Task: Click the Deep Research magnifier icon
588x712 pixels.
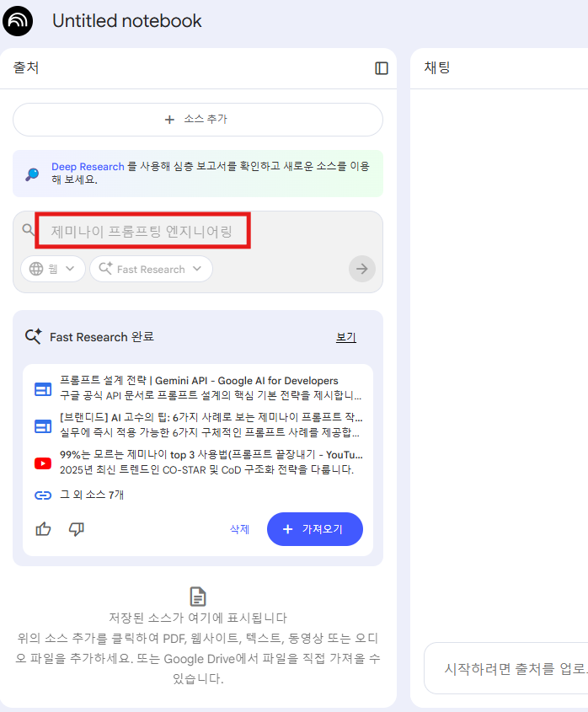Action: point(32,174)
